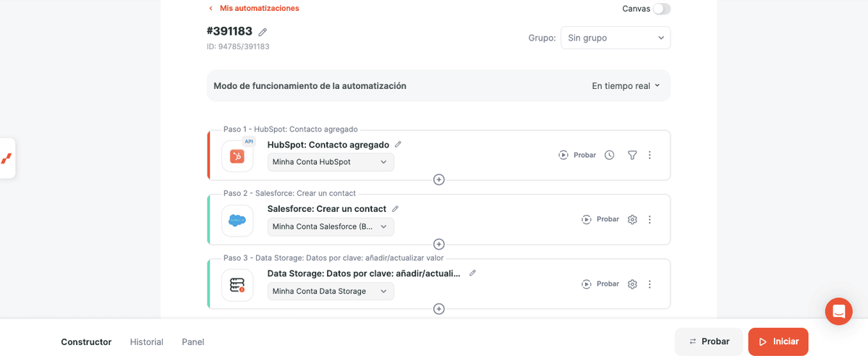868x361 pixels.
Task: Open settings gear of the Salesforce step
Action: tap(632, 219)
